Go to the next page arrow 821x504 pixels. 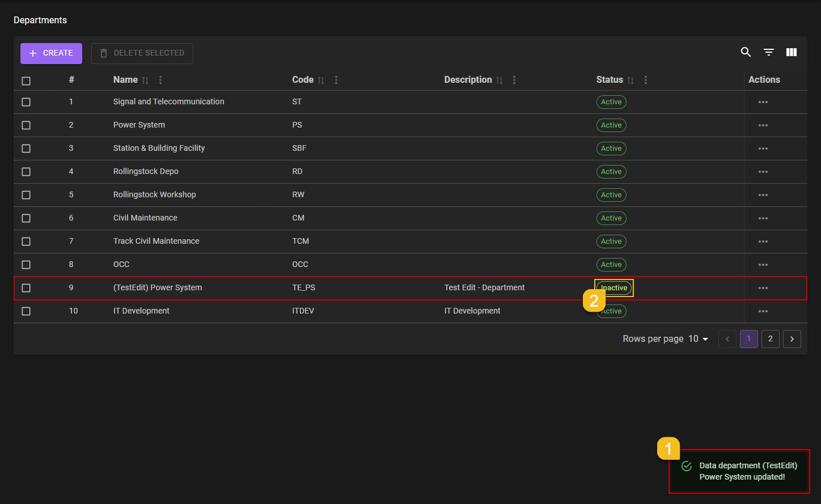click(792, 339)
